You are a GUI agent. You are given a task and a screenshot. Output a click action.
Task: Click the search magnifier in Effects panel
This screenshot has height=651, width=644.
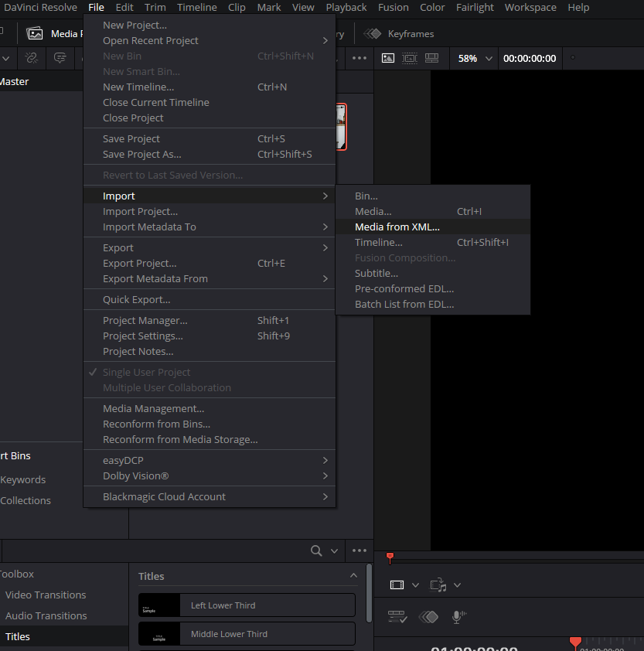[x=316, y=550]
